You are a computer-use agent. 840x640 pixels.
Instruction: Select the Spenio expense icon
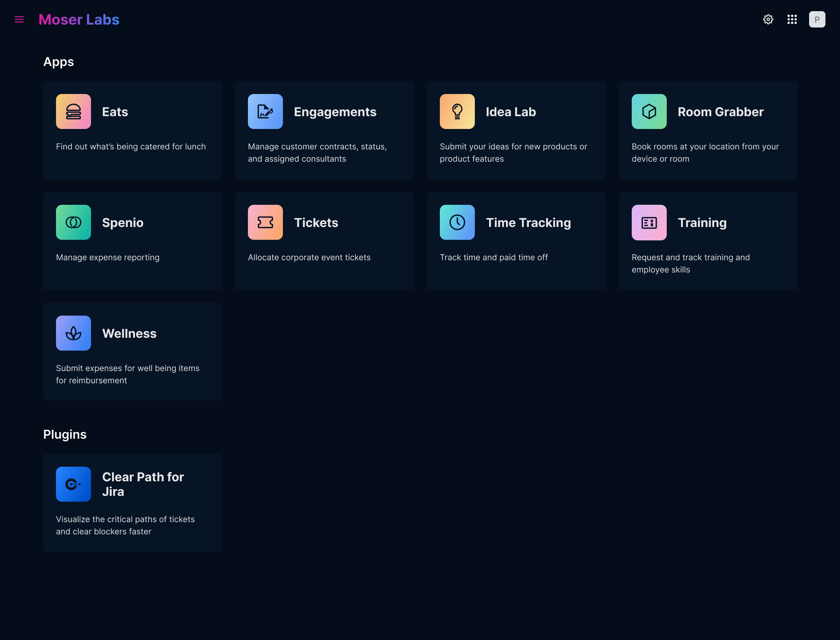(74, 222)
